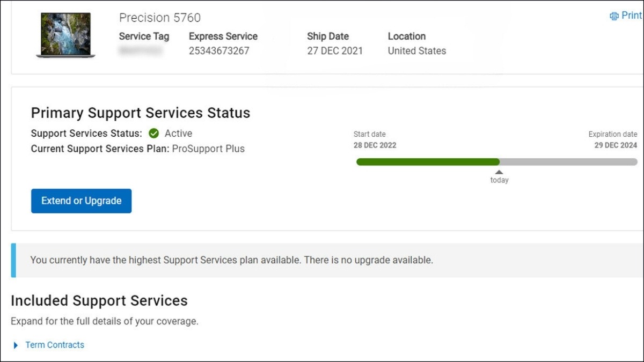Select the Express Service code 25343673267

[219, 51]
